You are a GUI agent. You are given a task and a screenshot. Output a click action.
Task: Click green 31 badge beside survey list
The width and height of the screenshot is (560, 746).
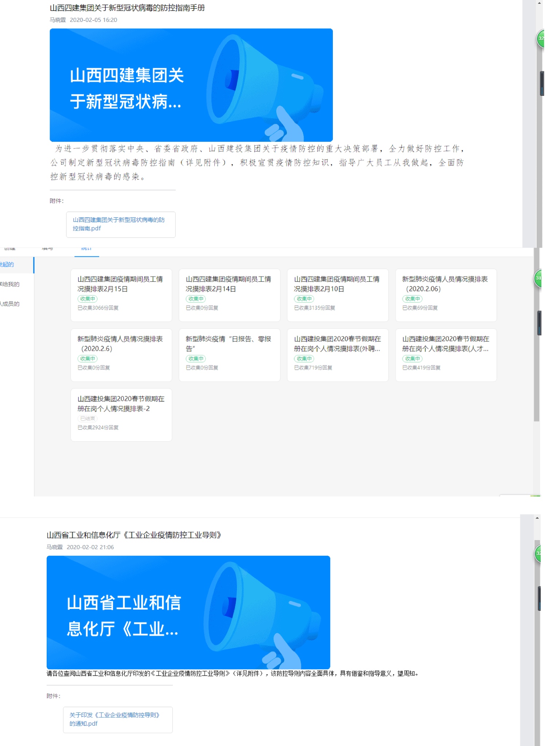pos(538,278)
